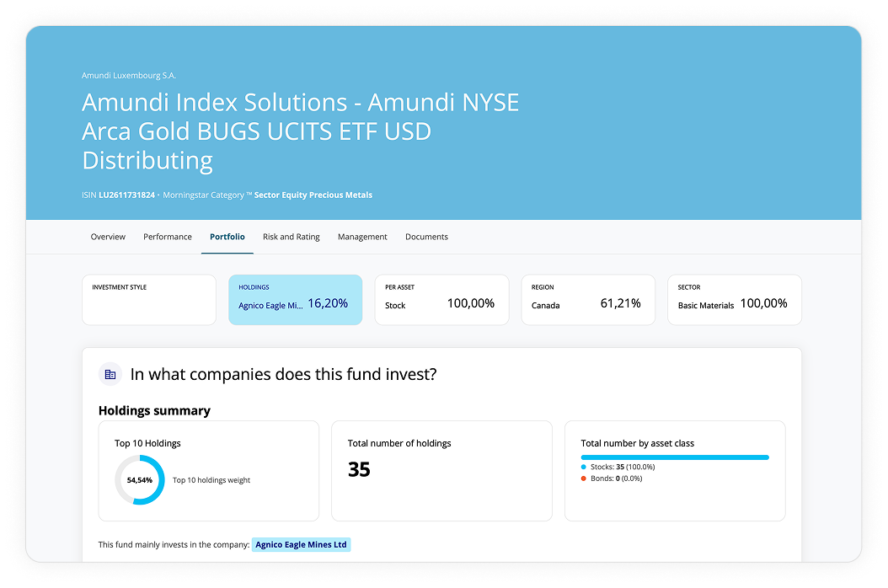Click the Agnico Eagle Mines Ltd link
The image size is (888, 588).
(301, 545)
